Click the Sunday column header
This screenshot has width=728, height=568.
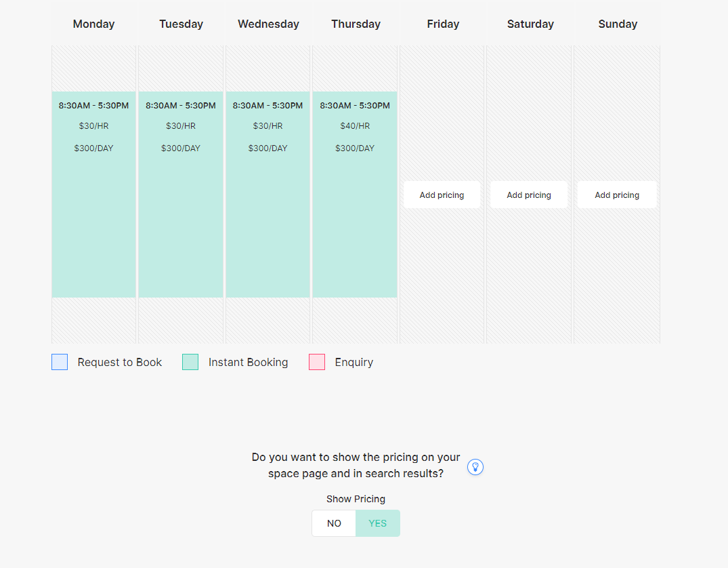[618, 24]
